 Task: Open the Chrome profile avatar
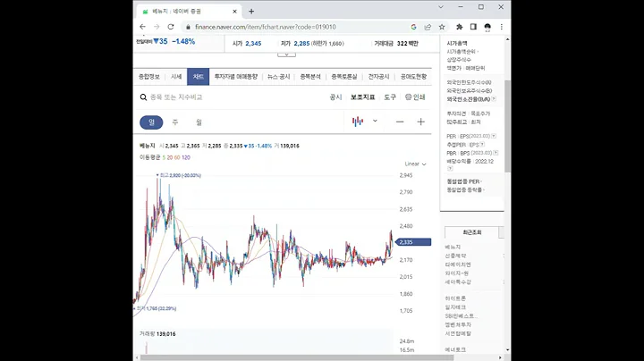[x=487, y=27]
